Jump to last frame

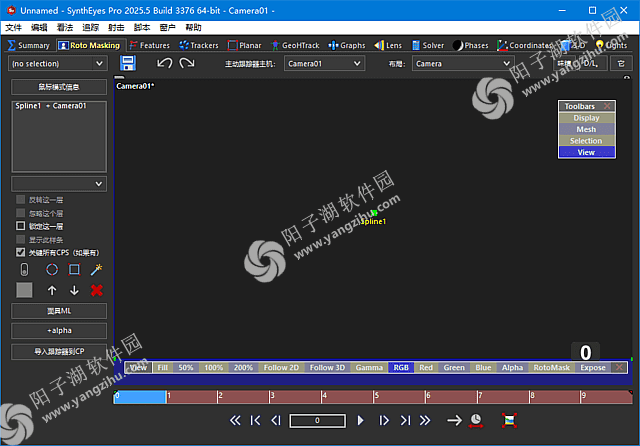click(405, 420)
